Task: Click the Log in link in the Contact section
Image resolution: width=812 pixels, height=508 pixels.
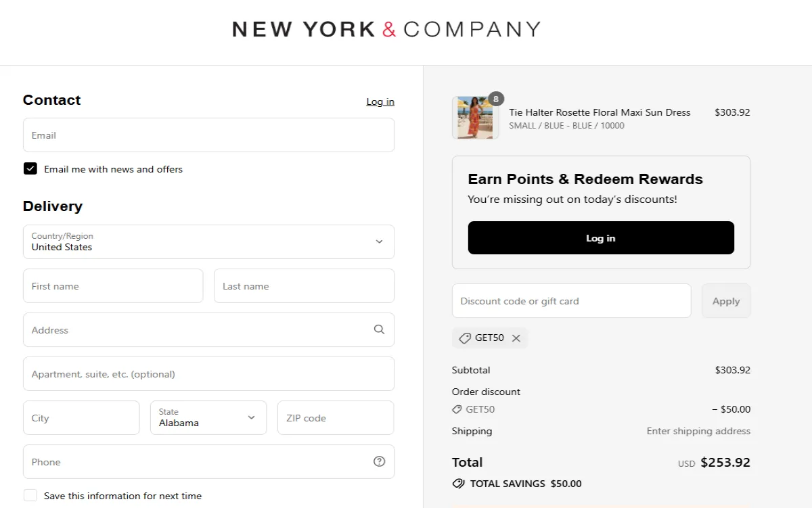Action: 380,101
